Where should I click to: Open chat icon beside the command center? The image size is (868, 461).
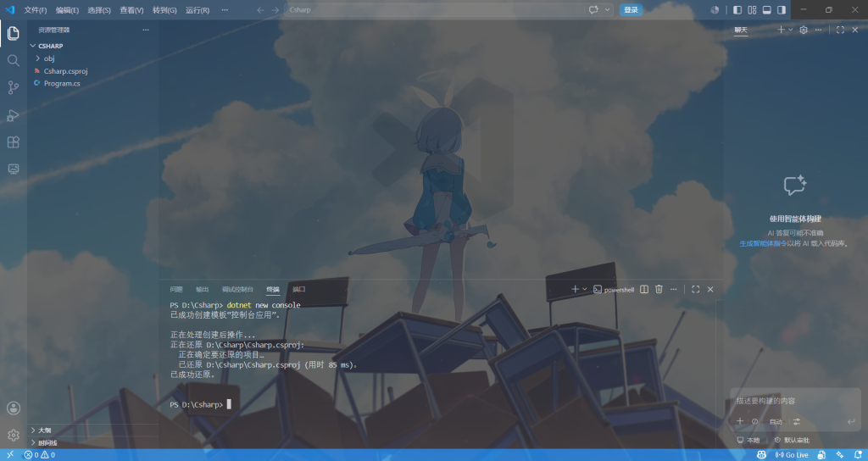(593, 10)
